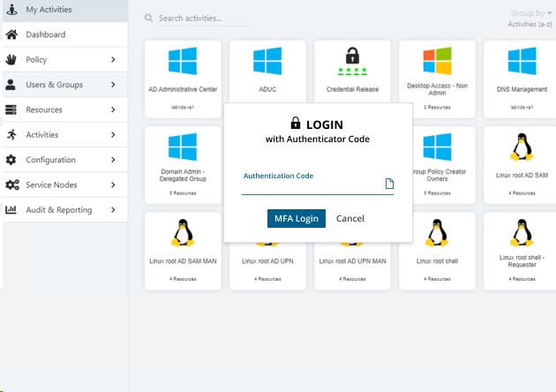
Task: Click the AD Administrative Center Windows logo
Action: pyautogui.click(x=183, y=61)
